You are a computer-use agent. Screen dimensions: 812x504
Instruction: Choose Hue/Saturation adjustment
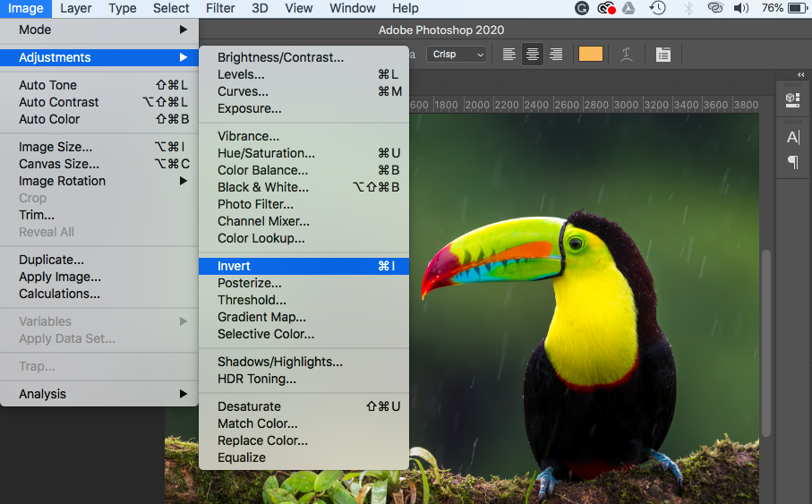(x=304, y=153)
